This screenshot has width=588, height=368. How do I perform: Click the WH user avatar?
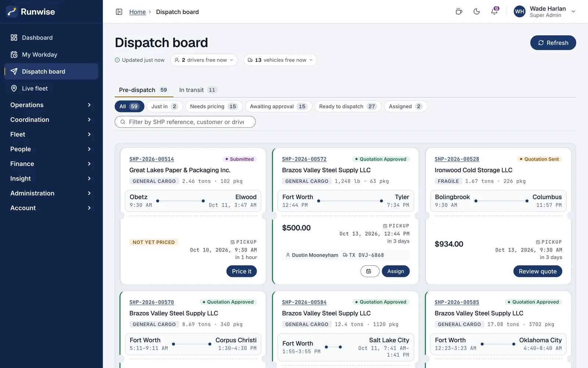[520, 12]
